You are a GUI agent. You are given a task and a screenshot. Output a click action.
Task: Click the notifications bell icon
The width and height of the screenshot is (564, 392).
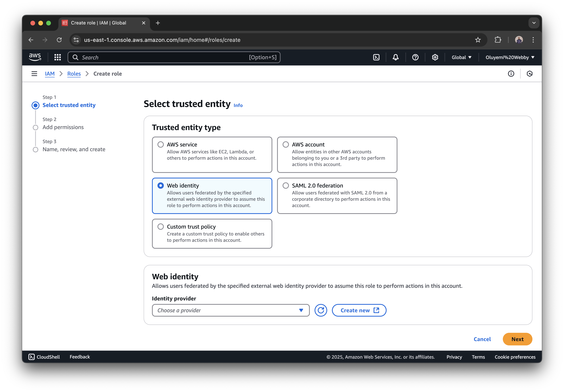pyautogui.click(x=395, y=57)
